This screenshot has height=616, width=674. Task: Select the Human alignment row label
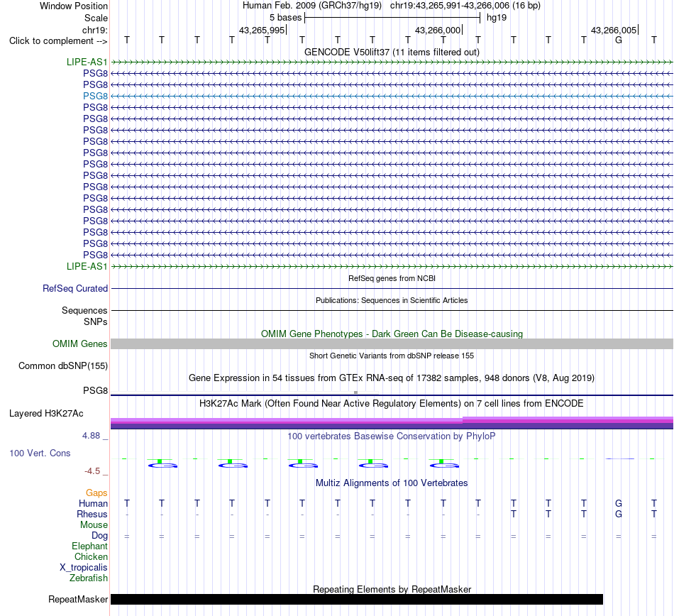(93, 503)
